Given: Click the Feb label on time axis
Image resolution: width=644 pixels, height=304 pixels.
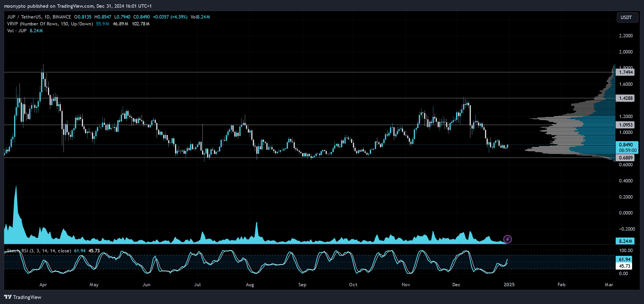Looking at the screenshot, I should coord(561,285).
